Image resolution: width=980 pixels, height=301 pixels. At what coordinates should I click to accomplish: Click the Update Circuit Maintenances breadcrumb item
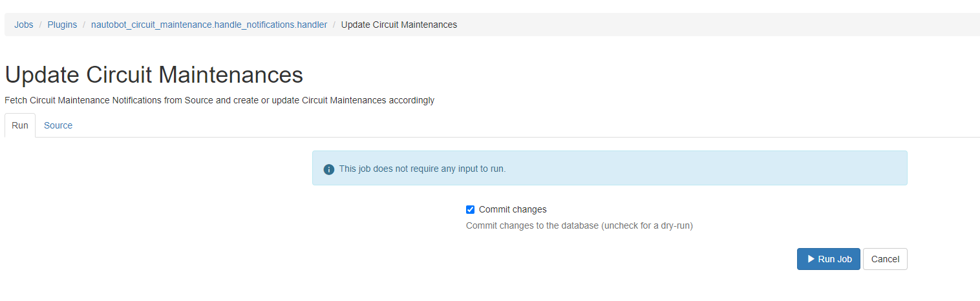[399, 25]
